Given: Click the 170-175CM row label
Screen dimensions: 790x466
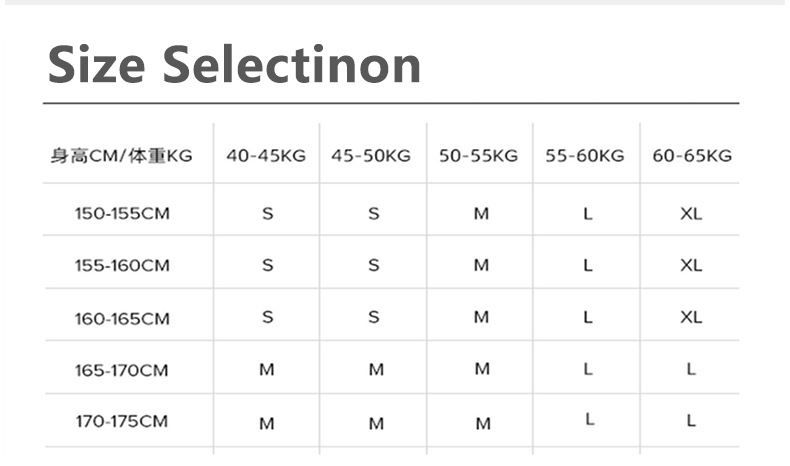Looking at the screenshot, I should coord(122,421).
